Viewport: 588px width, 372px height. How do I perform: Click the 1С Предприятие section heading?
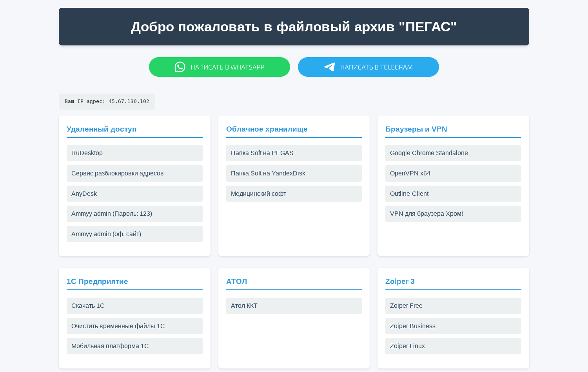click(97, 282)
